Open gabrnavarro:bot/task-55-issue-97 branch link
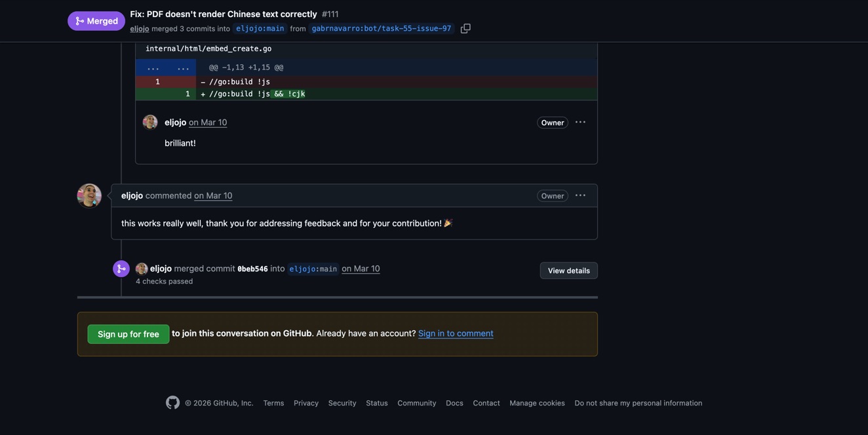 (x=382, y=29)
